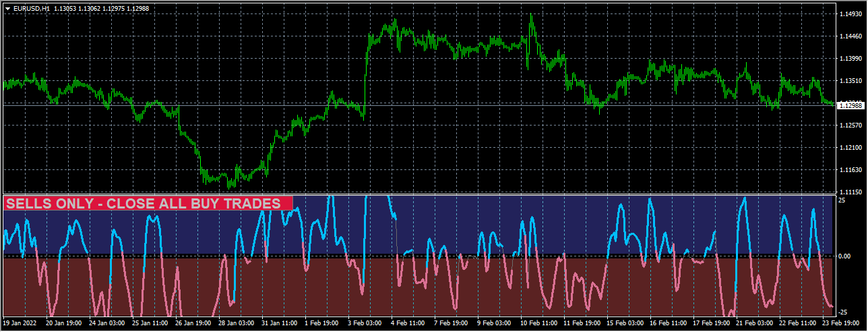This screenshot has width=868, height=332.
Task: Click the 26 Jan 19:00 time axis label
Action: (x=193, y=323)
